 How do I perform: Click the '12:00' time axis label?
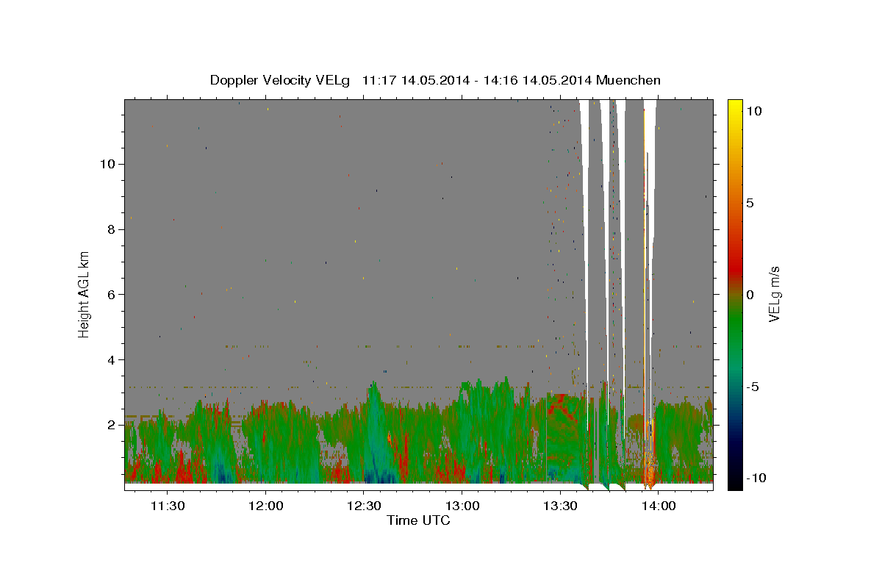tap(265, 506)
